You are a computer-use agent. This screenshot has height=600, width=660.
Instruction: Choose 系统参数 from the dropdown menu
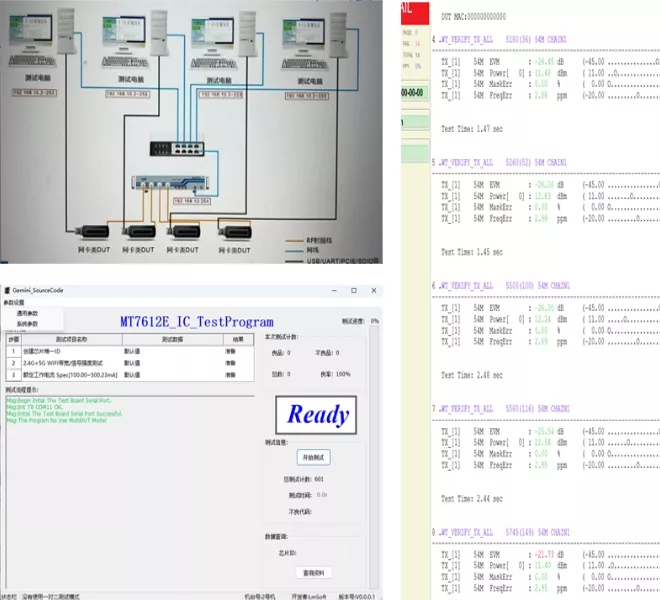click(27, 324)
